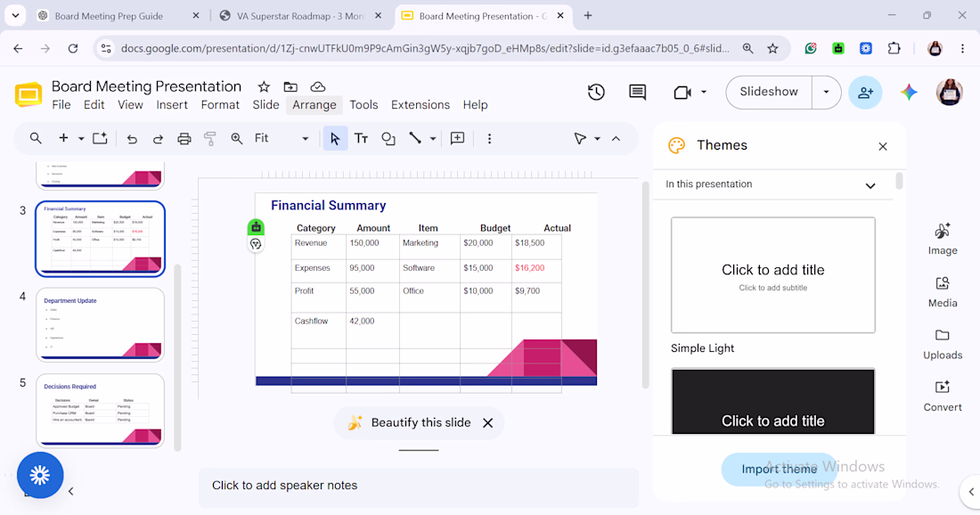980x515 pixels.
Task: Click Financial Summary slide title
Action: (x=328, y=206)
